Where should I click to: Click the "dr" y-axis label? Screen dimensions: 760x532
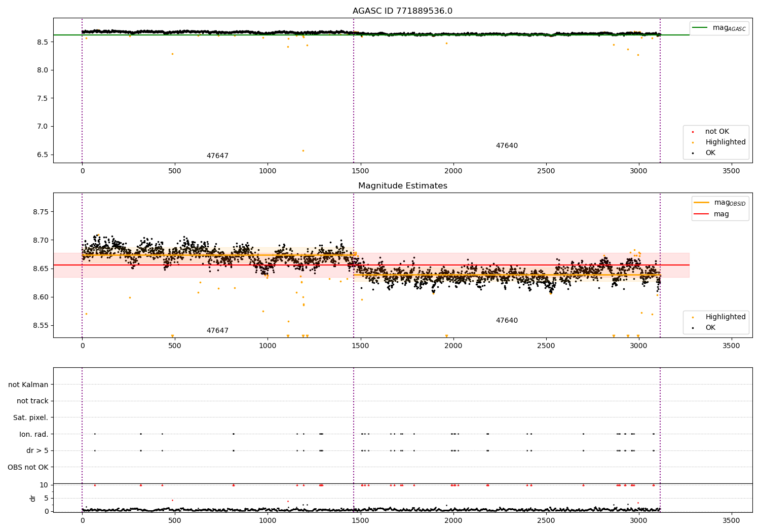[33, 498]
